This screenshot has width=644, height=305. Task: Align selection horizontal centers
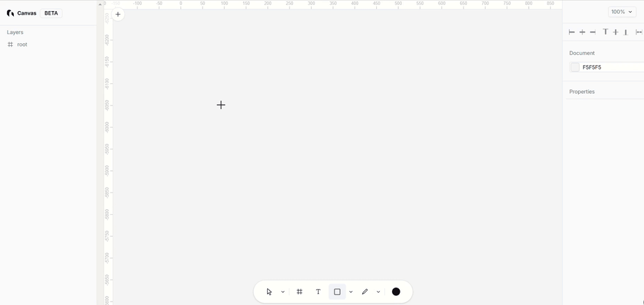[x=582, y=32]
